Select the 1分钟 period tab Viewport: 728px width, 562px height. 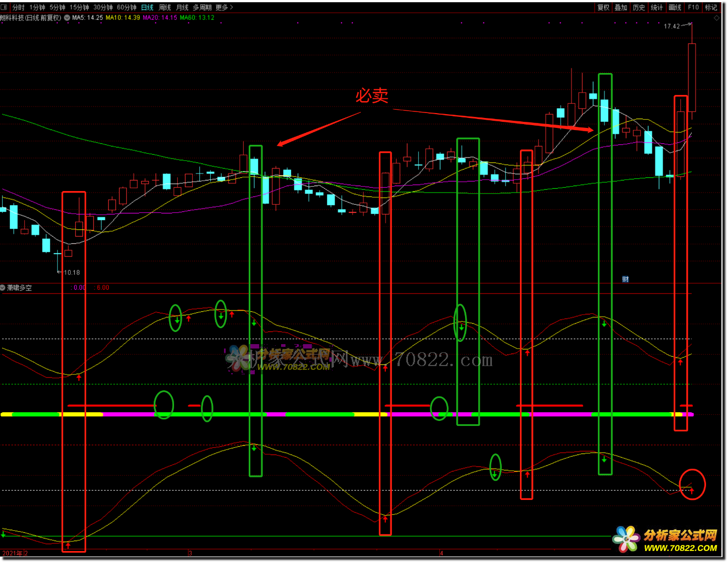37,8
